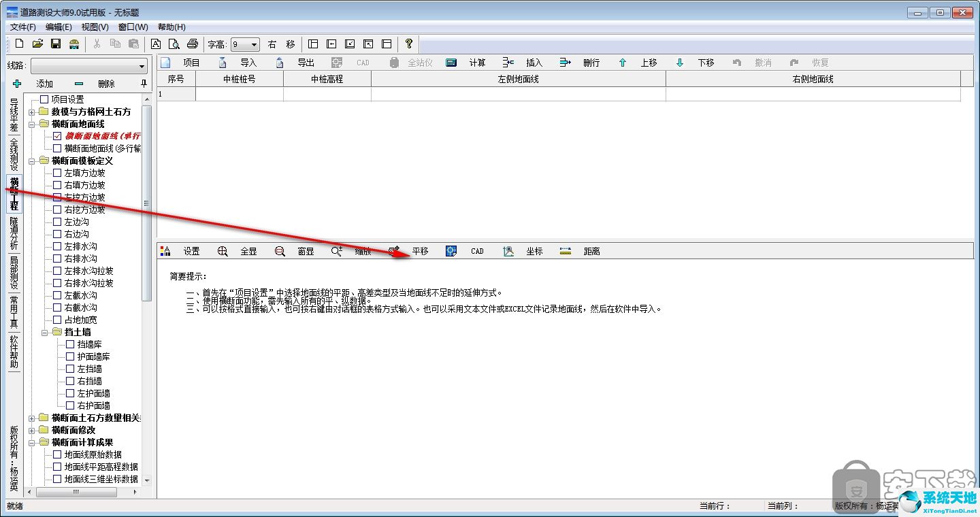Collapse 横断面模板定义 tree node
This screenshot has width=980, height=517.
32,161
